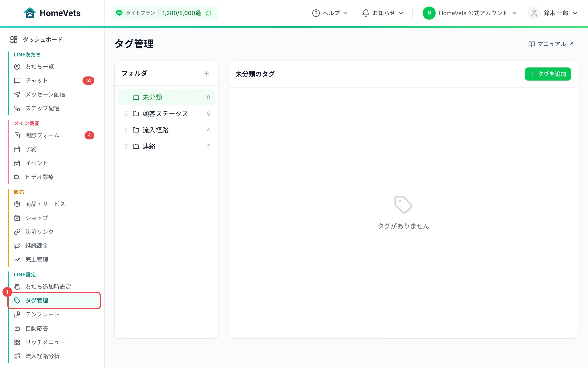Click the HomeVets logo icon
Viewport: 588px width, 368px height.
[30, 13]
